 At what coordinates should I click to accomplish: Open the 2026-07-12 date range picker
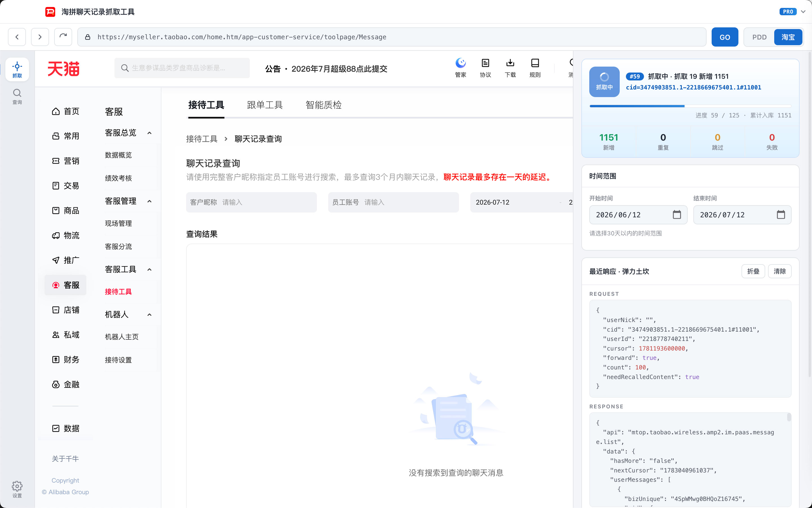tap(522, 202)
